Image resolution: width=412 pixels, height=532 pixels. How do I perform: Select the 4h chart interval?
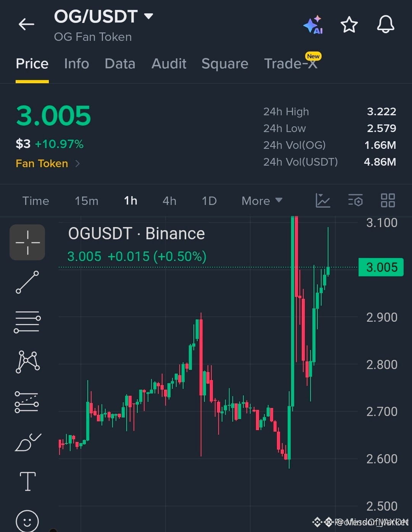(169, 201)
